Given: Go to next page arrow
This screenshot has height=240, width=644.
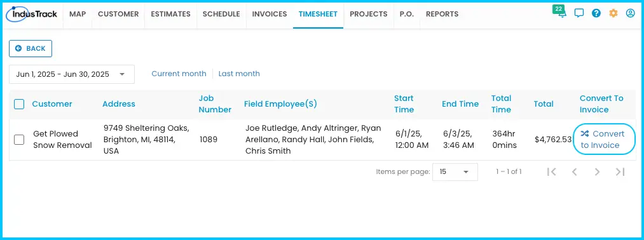Looking at the screenshot, I should (x=598, y=171).
